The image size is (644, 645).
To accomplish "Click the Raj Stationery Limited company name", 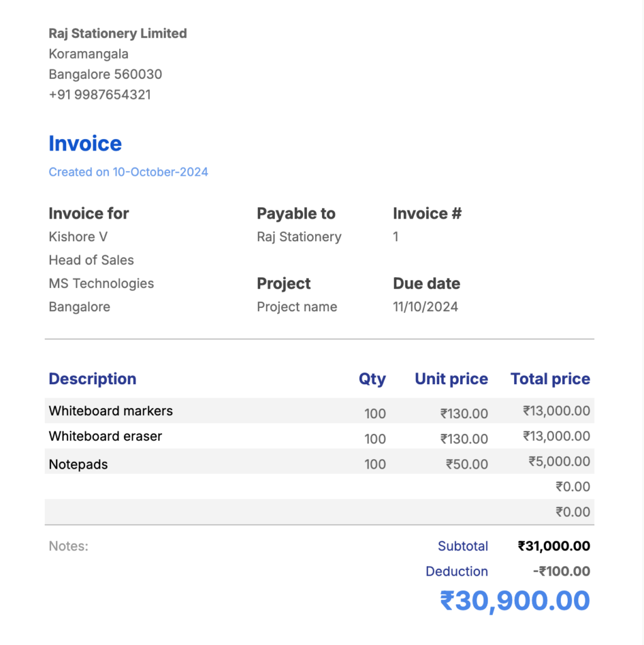I will coord(118,33).
